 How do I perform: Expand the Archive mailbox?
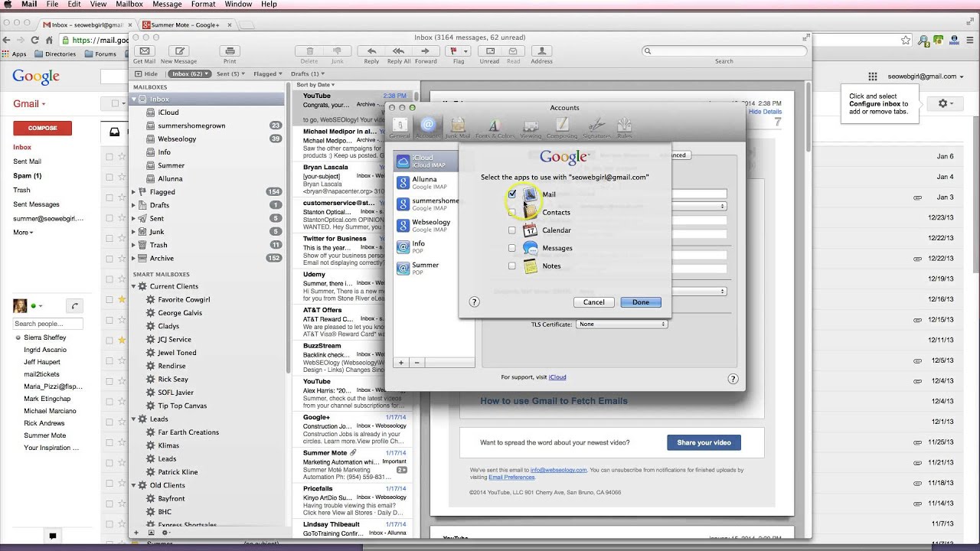pyautogui.click(x=134, y=258)
